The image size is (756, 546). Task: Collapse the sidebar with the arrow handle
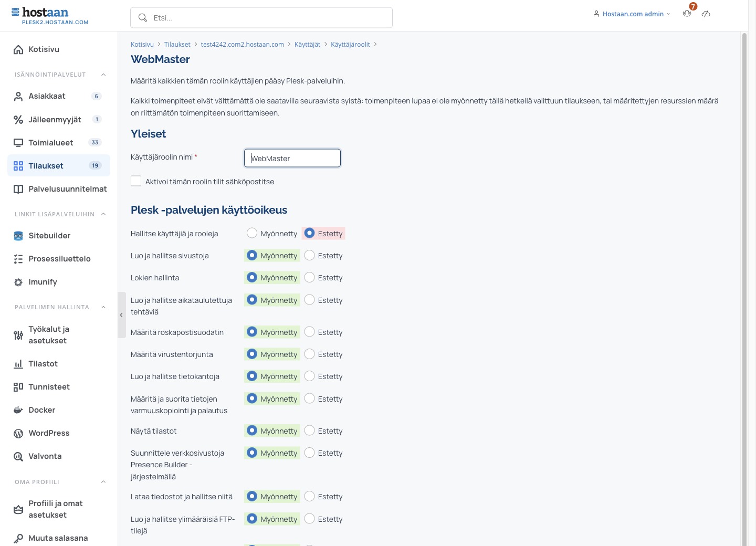(121, 315)
